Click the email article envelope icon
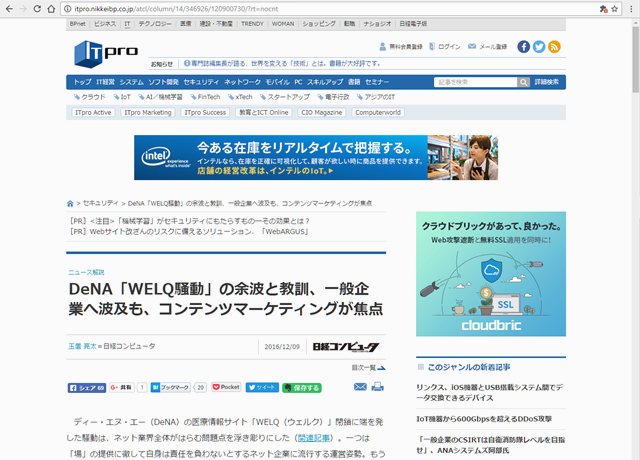The width and height of the screenshot is (640, 460). [x=358, y=386]
